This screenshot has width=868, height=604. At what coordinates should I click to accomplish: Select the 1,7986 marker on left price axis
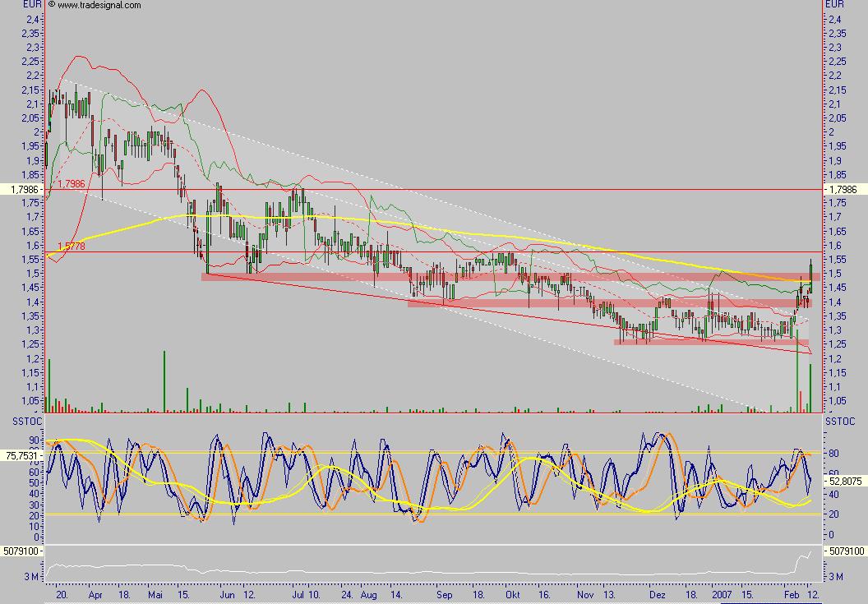pyautogui.click(x=25, y=189)
